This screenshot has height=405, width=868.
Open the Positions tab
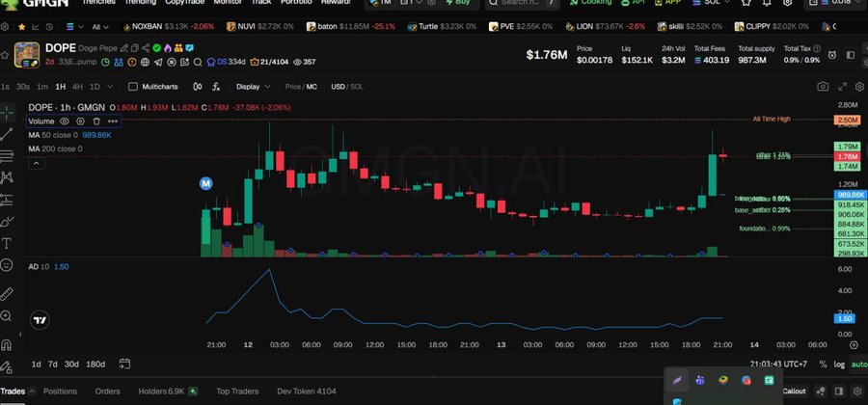[60, 391]
